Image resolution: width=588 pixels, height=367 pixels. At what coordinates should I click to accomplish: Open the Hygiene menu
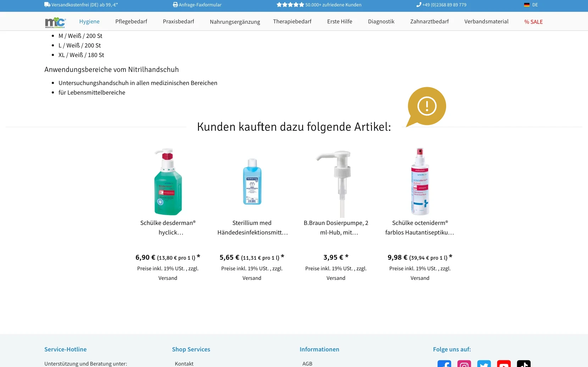pos(89,22)
